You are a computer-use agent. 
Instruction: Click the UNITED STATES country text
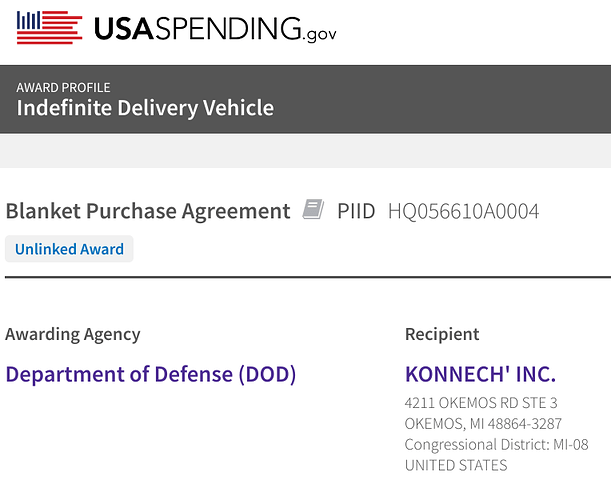[456, 465]
